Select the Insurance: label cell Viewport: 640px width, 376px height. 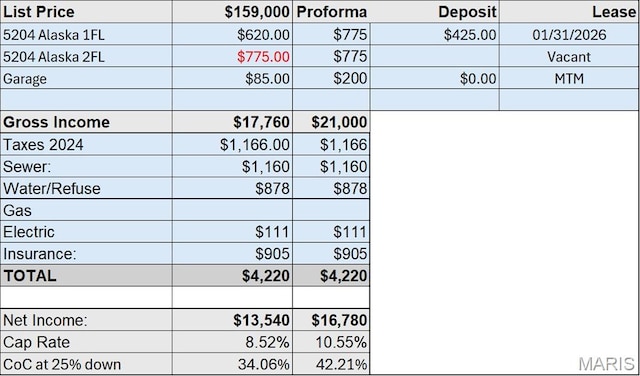pos(86,254)
